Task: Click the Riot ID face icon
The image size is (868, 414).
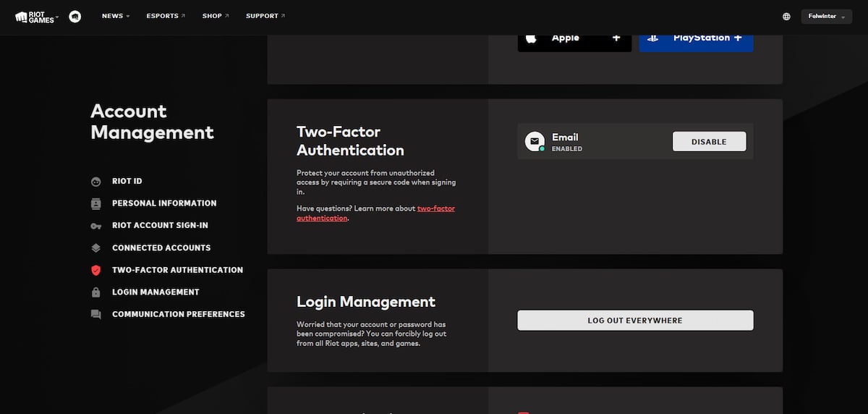Action: 95,182
